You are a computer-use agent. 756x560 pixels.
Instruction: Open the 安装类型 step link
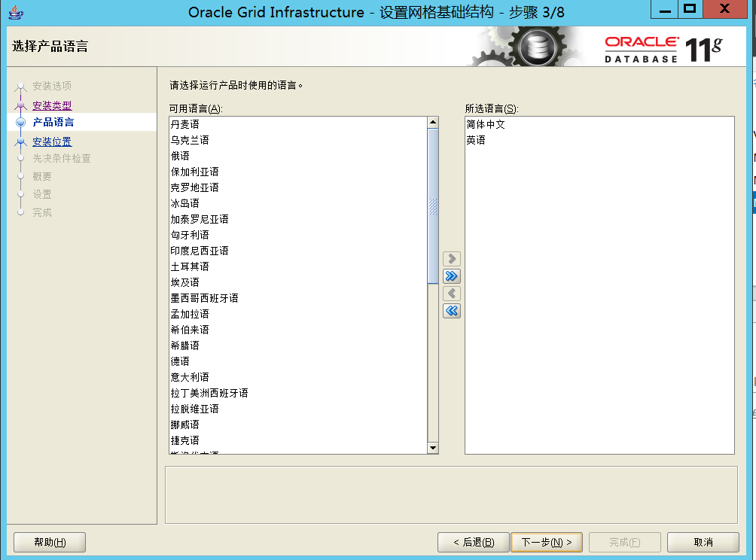[52, 105]
